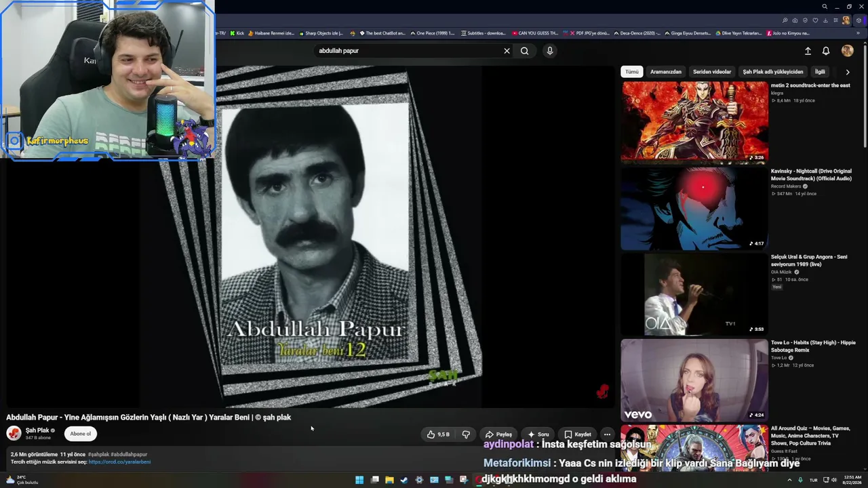Share the video using Paylaş
Image resolution: width=868 pixels, height=488 pixels.
coord(498,434)
